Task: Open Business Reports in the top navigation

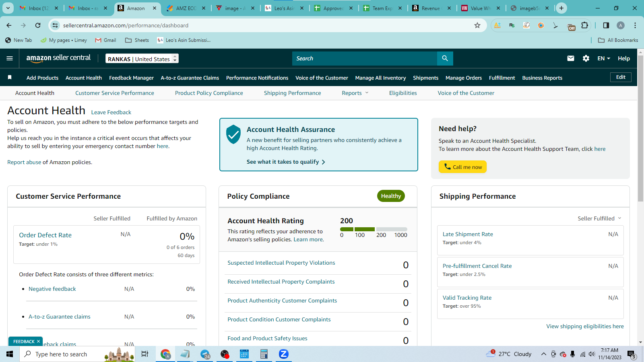Action: [x=542, y=78]
